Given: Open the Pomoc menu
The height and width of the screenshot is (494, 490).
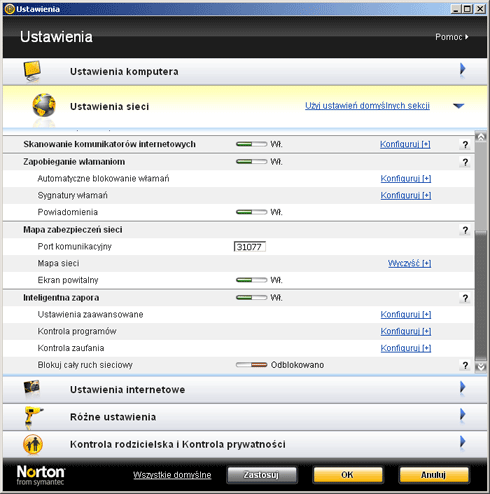Looking at the screenshot, I should (x=452, y=37).
